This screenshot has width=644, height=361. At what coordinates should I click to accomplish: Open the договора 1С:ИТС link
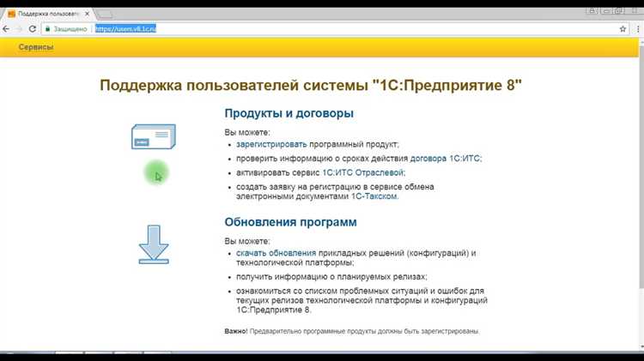[x=445, y=159]
